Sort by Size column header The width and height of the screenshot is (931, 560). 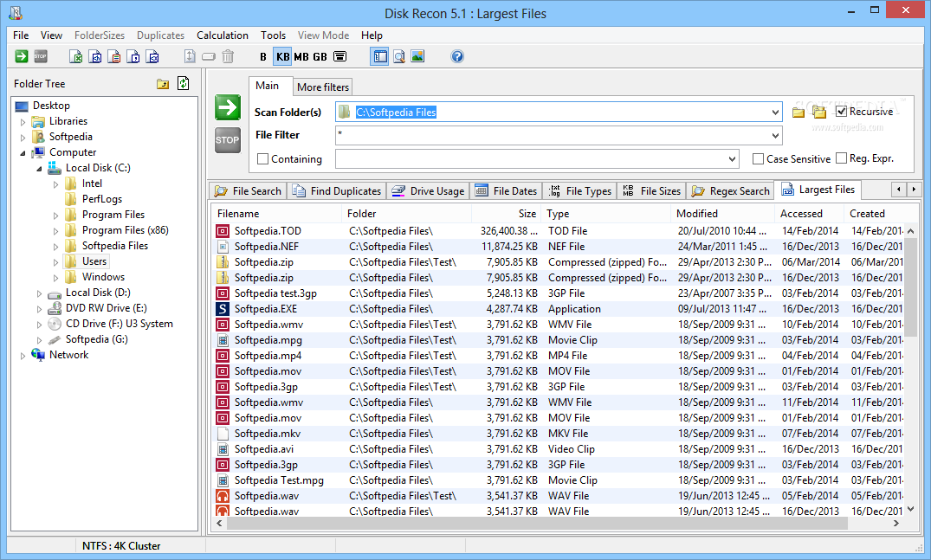[506, 214]
